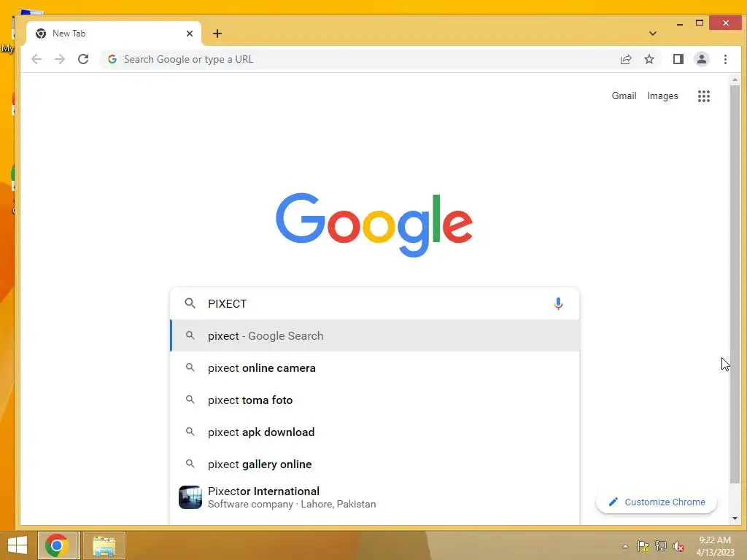This screenshot has height=560, width=747.
Task: Click the taskbar clock 9:22 AM
Action: coord(715,545)
